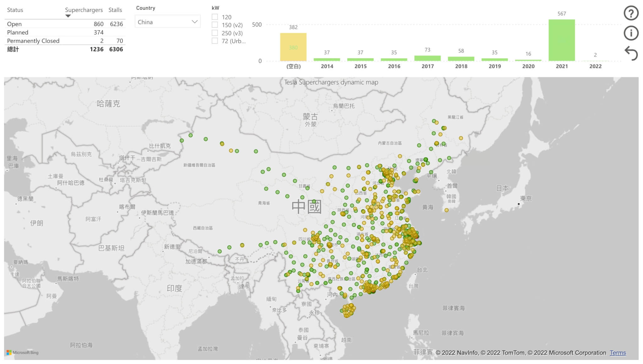Click the (空白) x-axis label
Viewport: 643px width, 364px height.
click(293, 66)
